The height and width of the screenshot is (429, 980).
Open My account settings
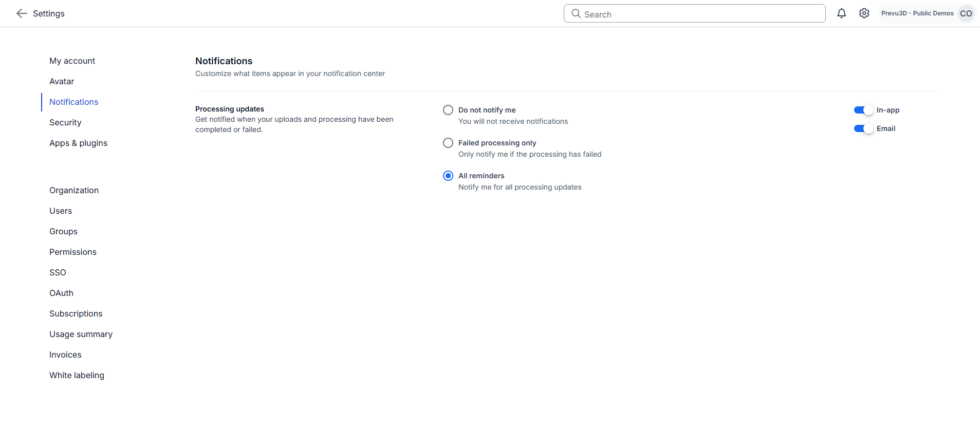pos(72,61)
